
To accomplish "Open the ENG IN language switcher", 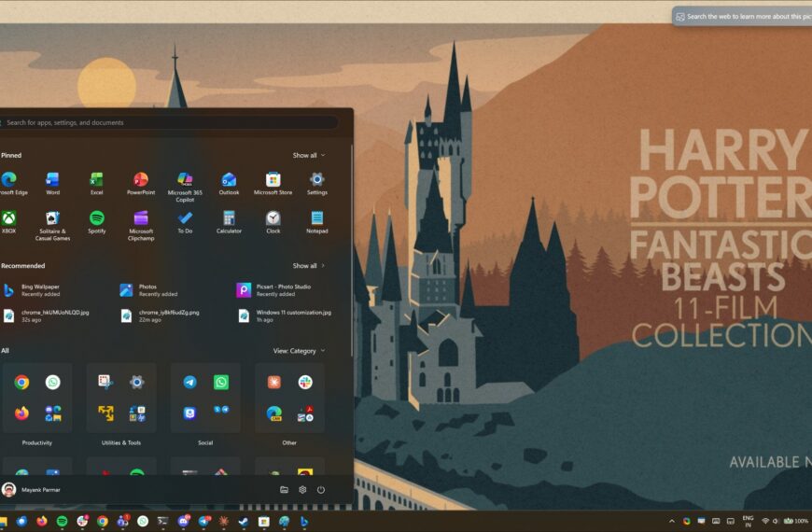I will (x=748, y=521).
